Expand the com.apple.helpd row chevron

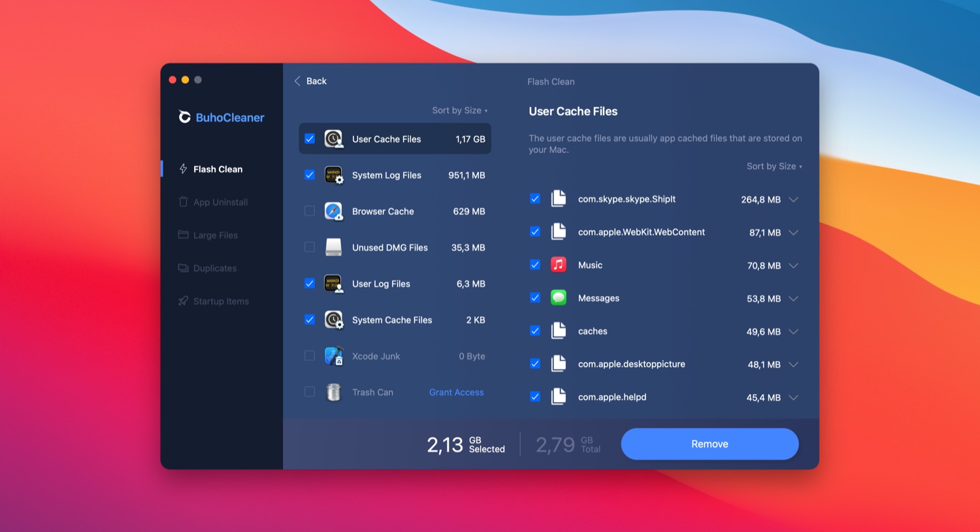coord(794,397)
